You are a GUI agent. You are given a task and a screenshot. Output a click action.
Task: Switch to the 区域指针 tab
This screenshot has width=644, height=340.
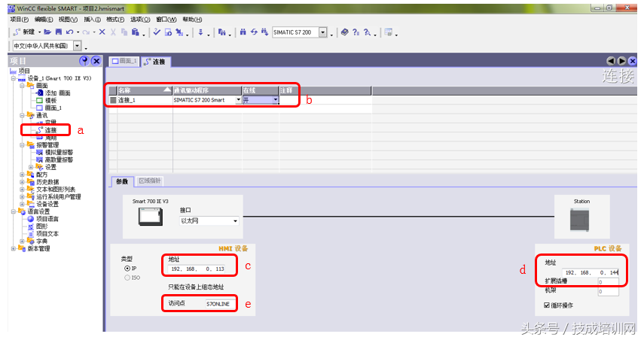point(150,181)
